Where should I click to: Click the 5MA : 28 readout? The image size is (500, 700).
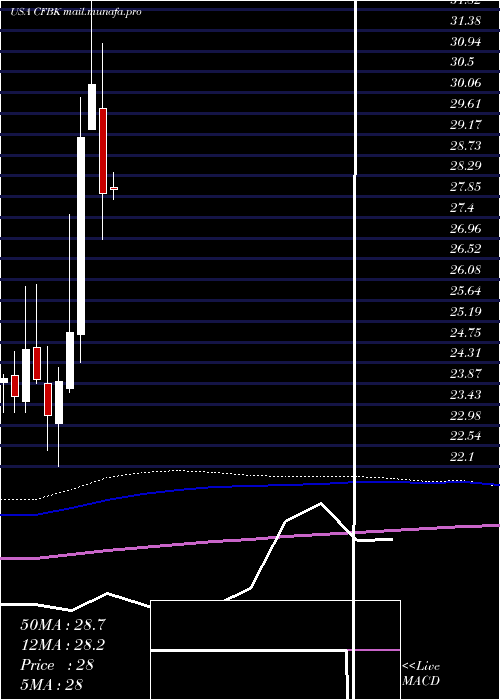51,684
